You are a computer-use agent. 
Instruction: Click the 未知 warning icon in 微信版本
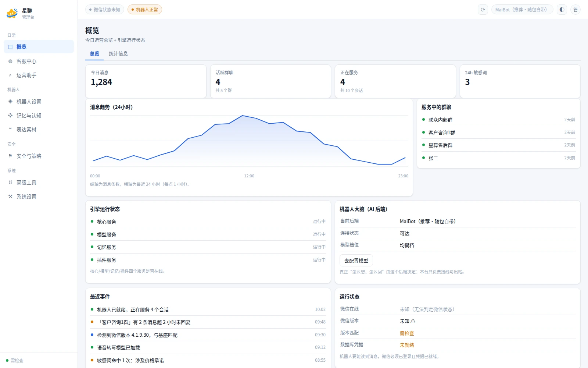(413, 321)
